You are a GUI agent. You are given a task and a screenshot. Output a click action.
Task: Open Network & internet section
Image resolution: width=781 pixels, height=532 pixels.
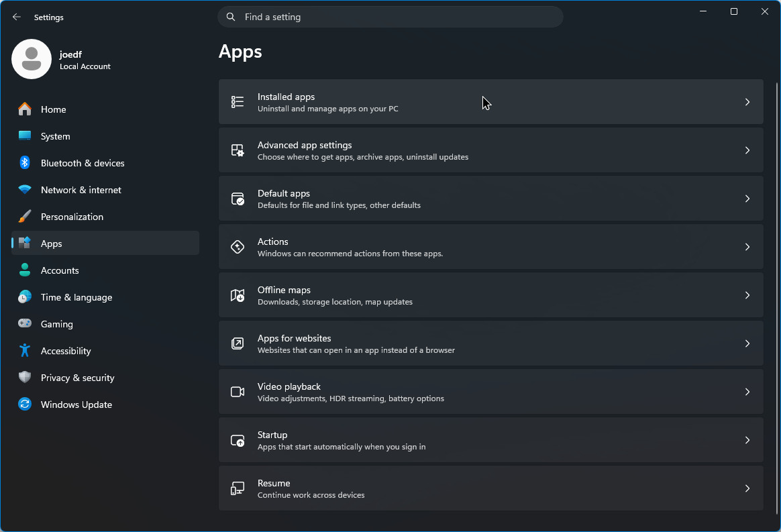(105, 190)
